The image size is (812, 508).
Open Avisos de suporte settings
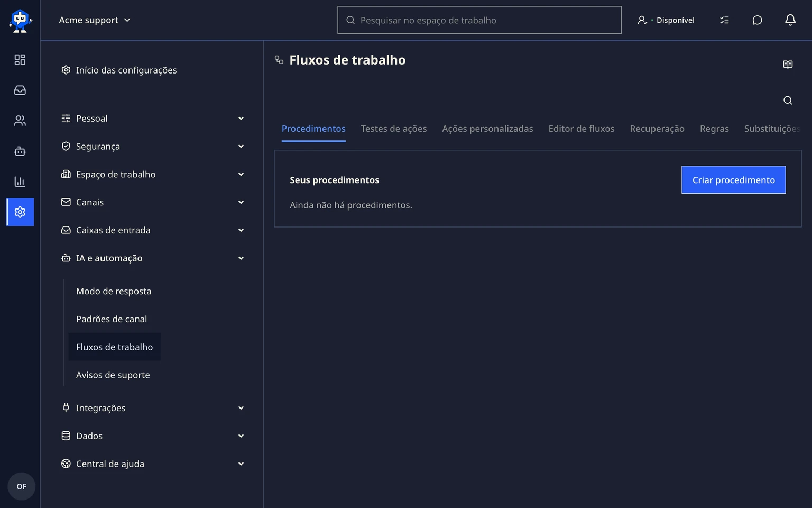pos(113,375)
